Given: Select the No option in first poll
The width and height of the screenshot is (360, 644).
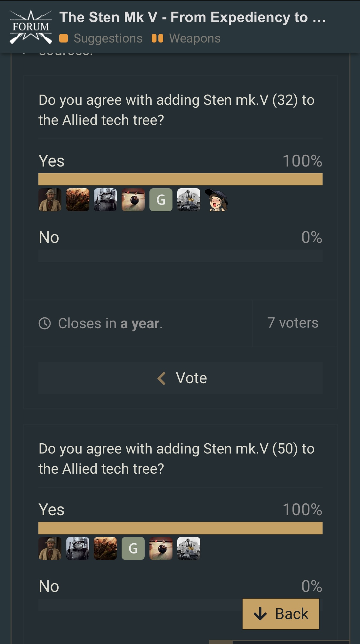Looking at the screenshot, I should (49, 237).
